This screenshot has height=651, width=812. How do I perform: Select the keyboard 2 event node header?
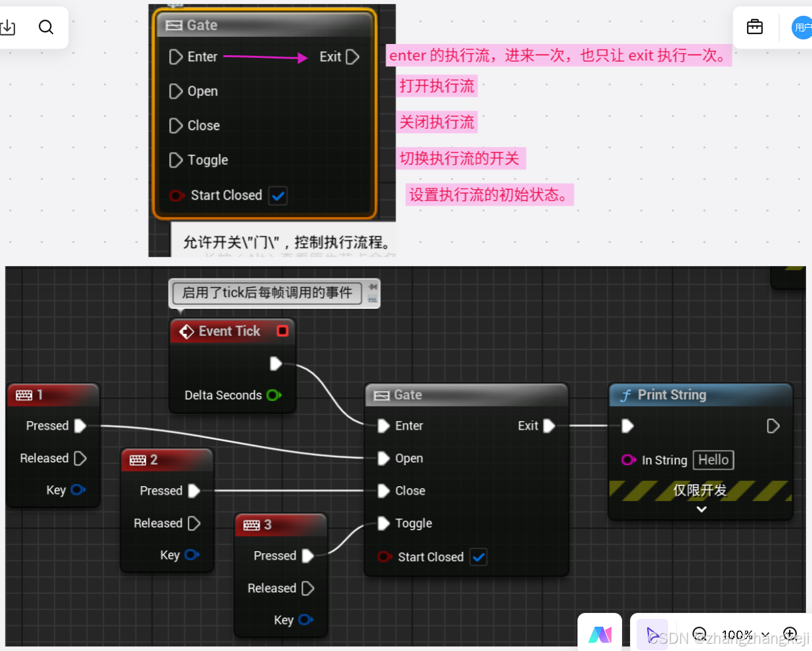coord(167,460)
